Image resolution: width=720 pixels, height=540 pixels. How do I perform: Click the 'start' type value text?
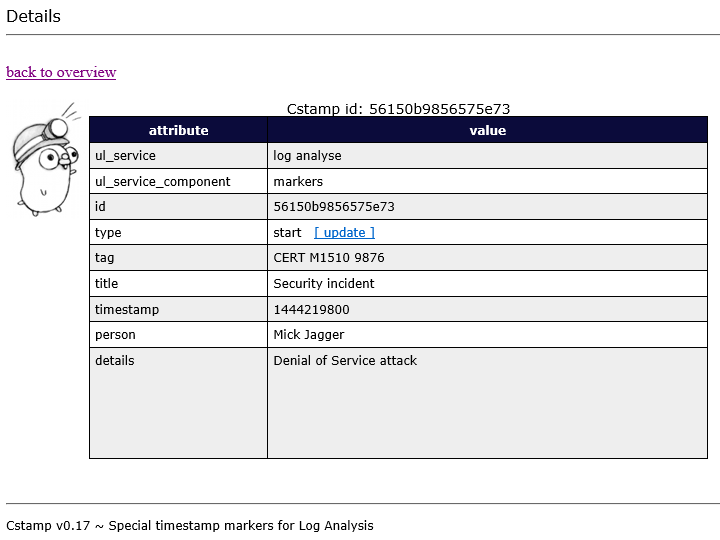pyautogui.click(x=287, y=232)
